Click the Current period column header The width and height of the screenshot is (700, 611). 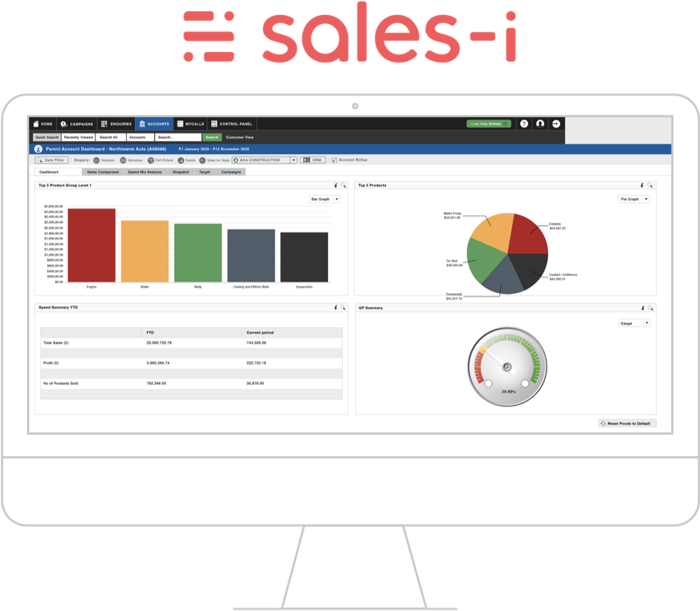pos(260,332)
